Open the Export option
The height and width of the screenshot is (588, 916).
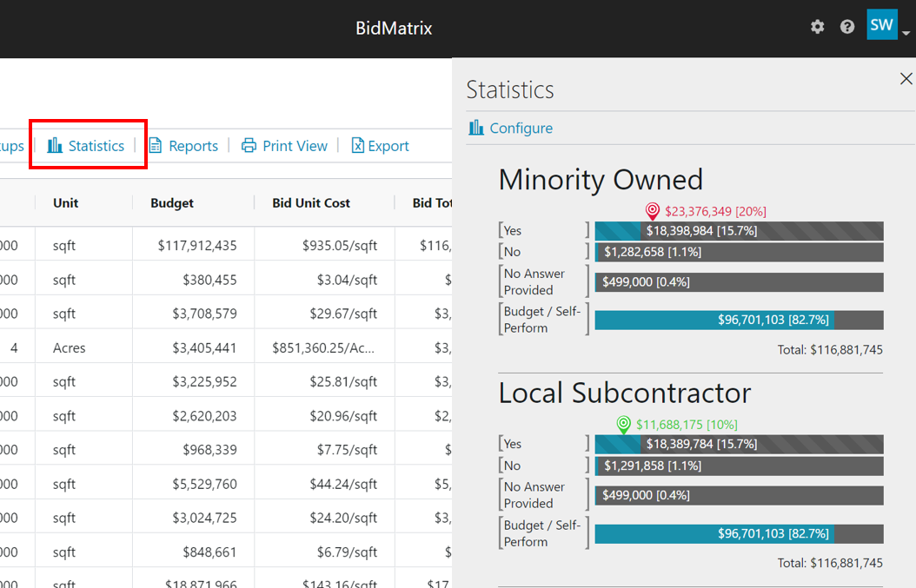click(x=388, y=145)
